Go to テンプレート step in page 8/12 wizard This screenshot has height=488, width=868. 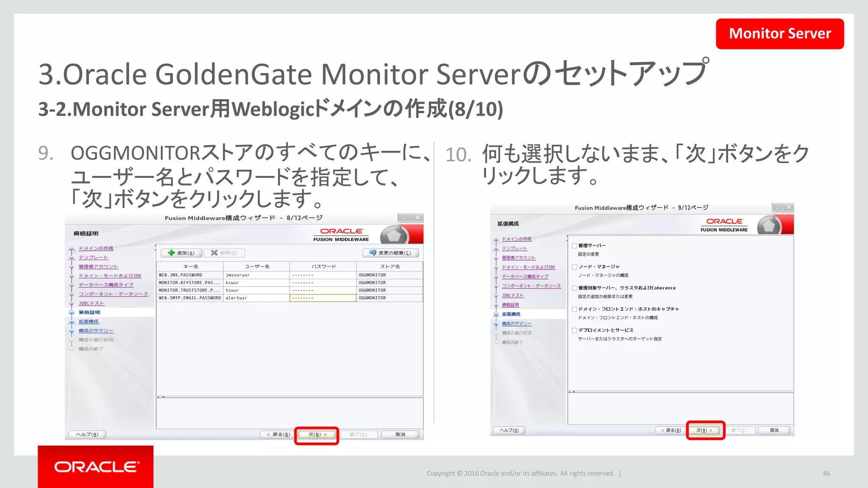(93, 258)
